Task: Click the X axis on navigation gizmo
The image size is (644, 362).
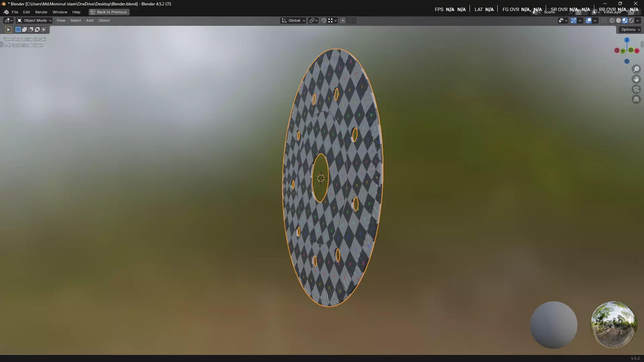Action: tap(636, 51)
